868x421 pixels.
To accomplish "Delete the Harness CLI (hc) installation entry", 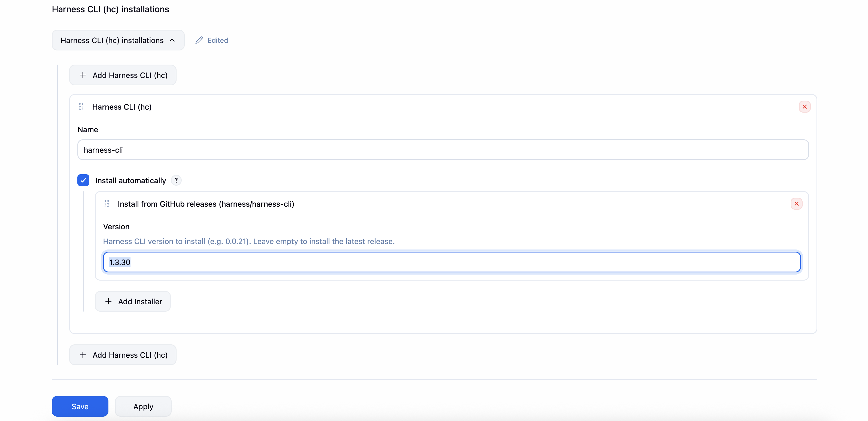I will [805, 107].
